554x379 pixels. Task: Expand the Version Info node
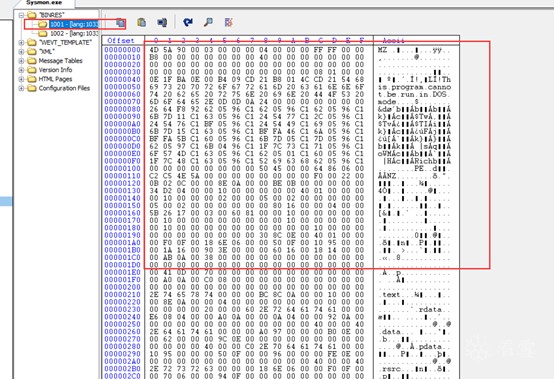[21, 70]
